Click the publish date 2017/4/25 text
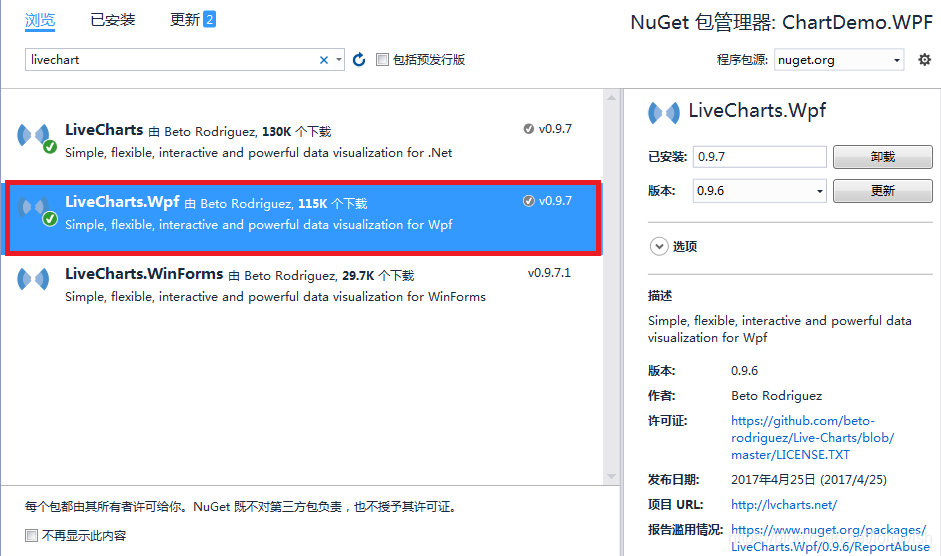 808,479
